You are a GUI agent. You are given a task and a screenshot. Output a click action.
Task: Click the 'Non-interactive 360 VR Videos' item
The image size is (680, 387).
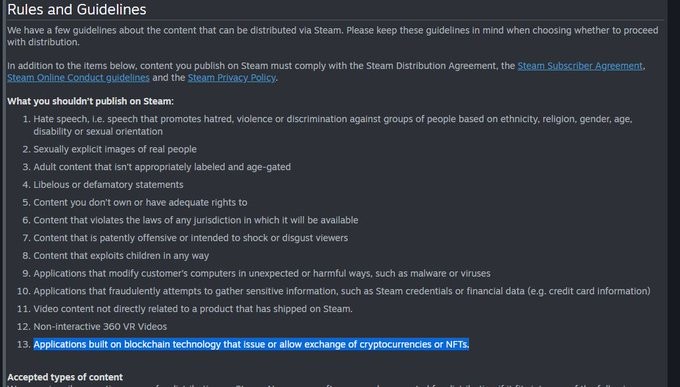pyautogui.click(x=100, y=327)
